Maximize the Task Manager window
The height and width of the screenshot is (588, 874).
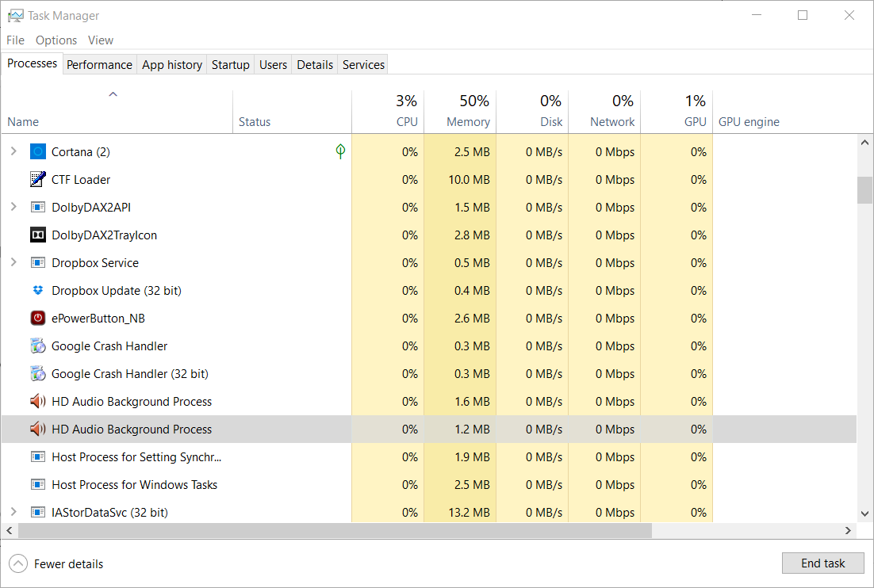[803, 15]
